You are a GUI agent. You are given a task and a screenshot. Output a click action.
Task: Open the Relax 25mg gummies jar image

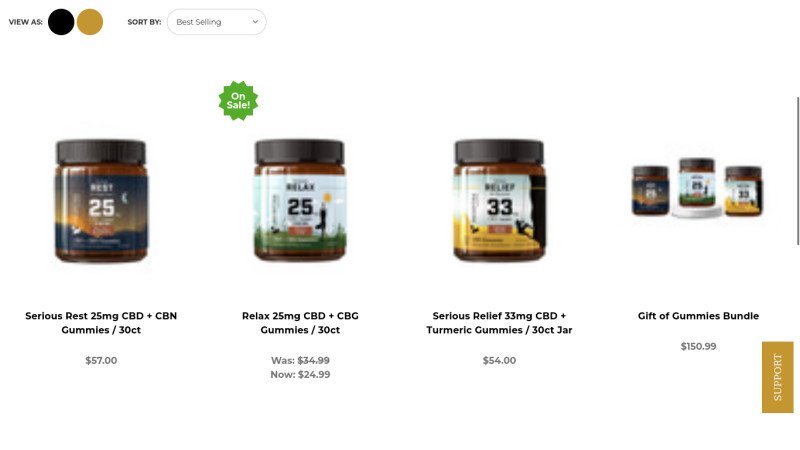[x=300, y=200]
